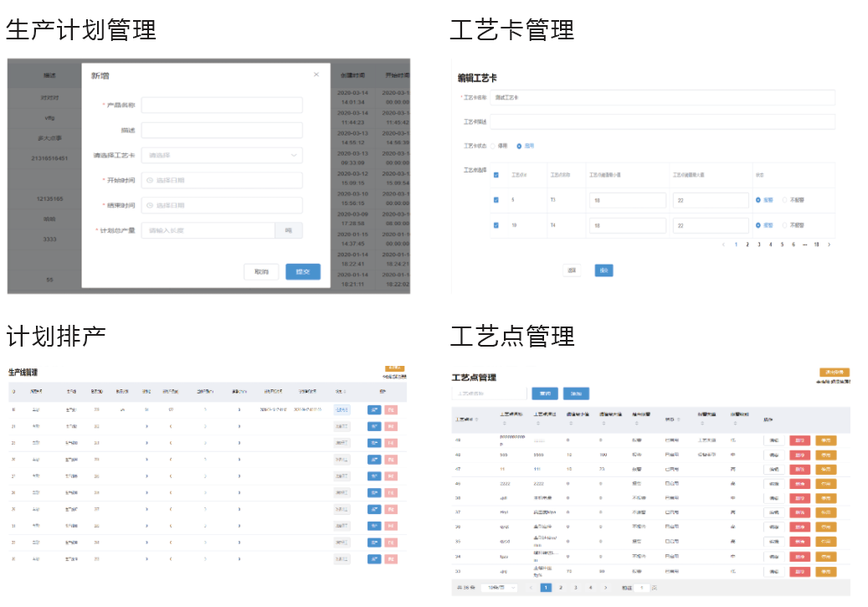Click previous-page arrow in 编辑工艺卡 pagination

pos(723,244)
